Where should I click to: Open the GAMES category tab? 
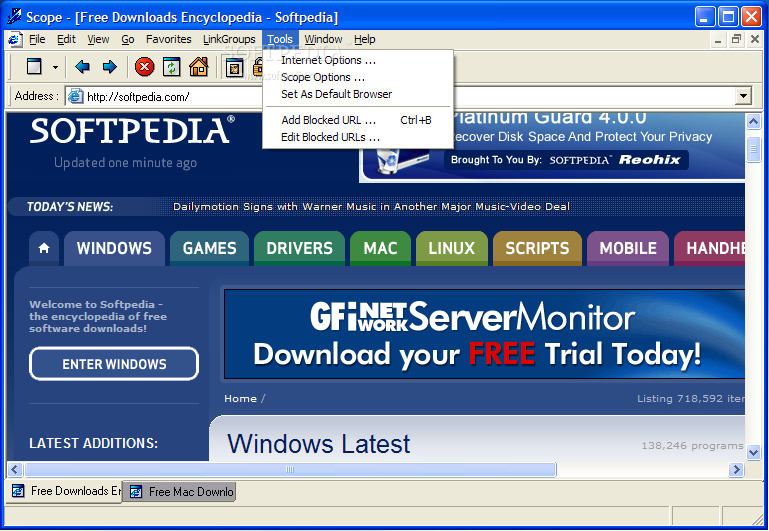click(x=209, y=248)
